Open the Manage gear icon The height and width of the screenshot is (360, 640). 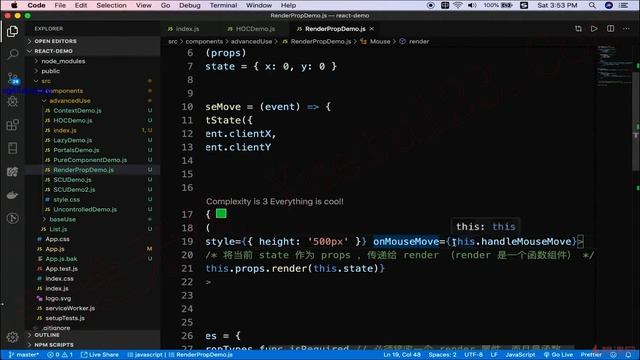12,337
